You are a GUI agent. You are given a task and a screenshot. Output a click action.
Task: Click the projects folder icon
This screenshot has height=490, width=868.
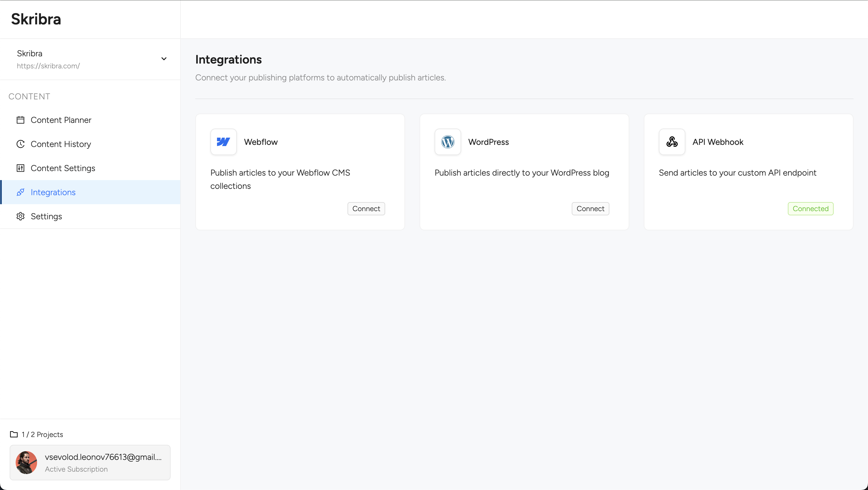coord(14,434)
